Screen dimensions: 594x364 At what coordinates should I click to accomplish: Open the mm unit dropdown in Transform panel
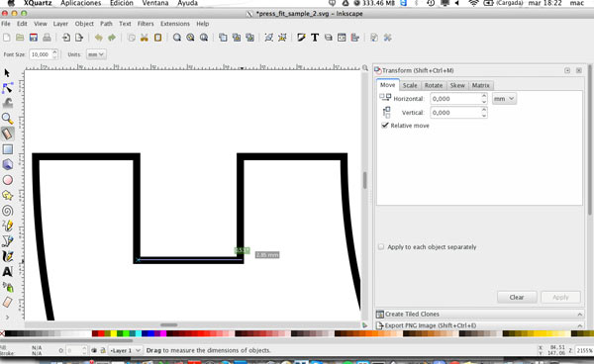pyautogui.click(x=504, y=99)
